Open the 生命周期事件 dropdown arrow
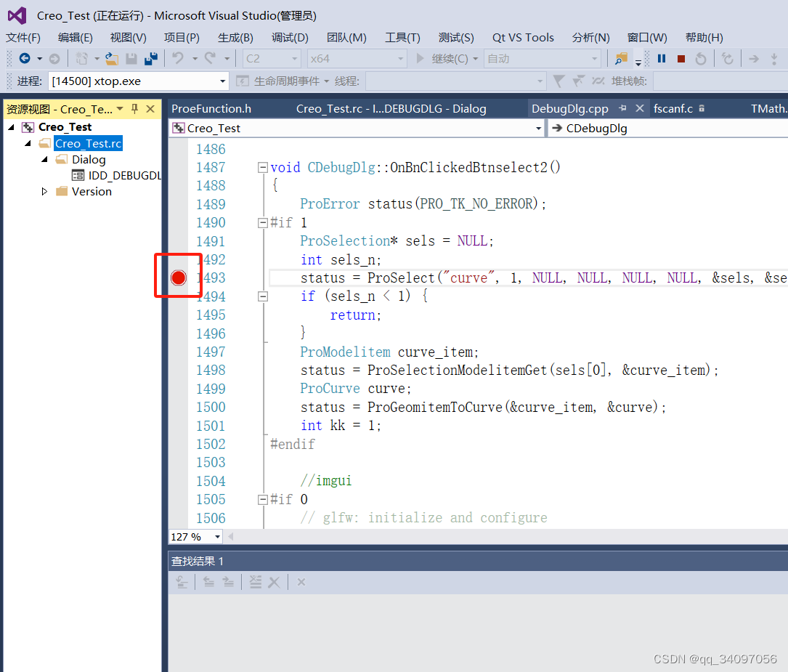This screenshot has width=788, height=672. (326, 81)
